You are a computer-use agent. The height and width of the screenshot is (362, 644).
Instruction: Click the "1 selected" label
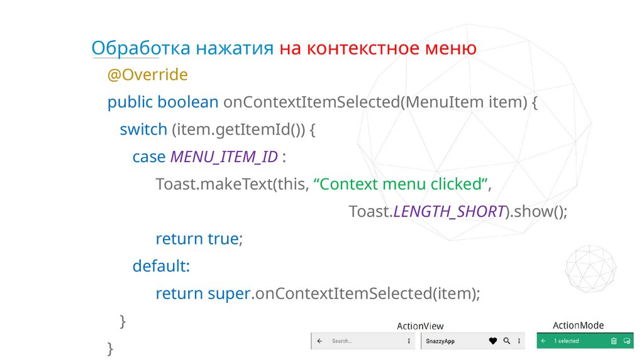[566, 341]
